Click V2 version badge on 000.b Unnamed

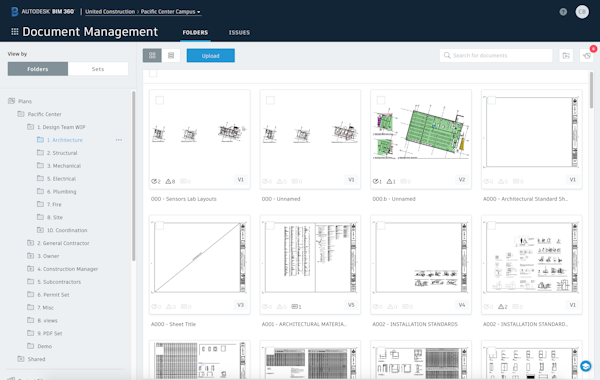[x=462, y=179]
